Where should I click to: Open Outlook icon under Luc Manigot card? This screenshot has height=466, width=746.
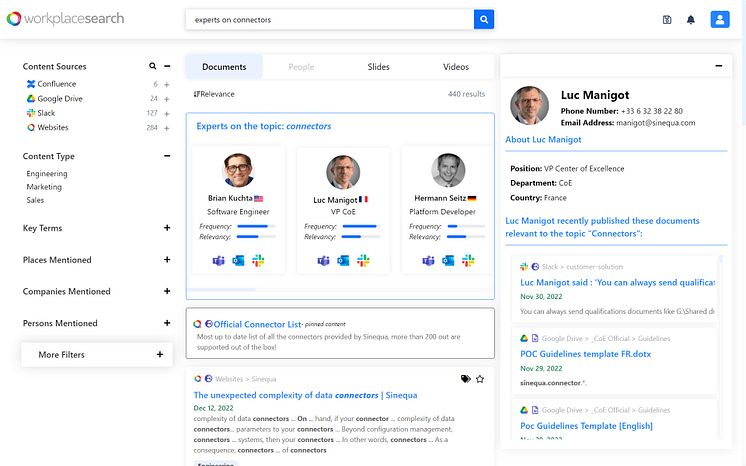(343, 260)
